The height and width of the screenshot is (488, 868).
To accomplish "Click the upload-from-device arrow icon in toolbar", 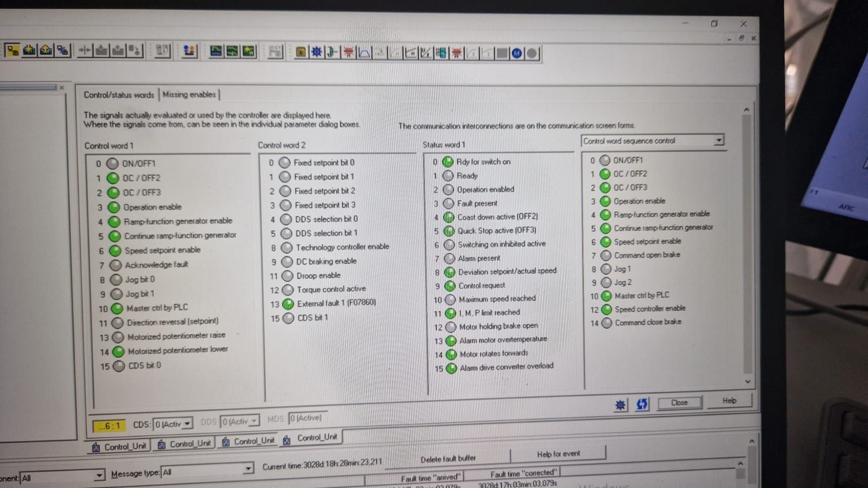I will click(46, 50).
